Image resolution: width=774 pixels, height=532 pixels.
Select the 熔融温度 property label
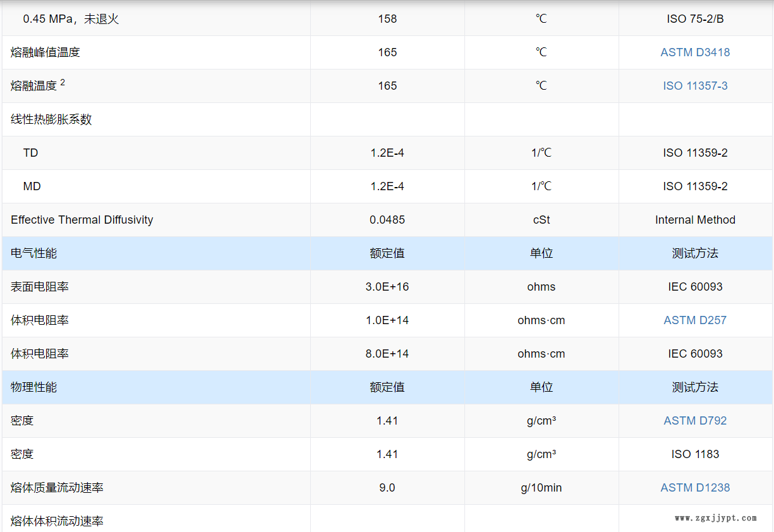[x=33, y=86]
